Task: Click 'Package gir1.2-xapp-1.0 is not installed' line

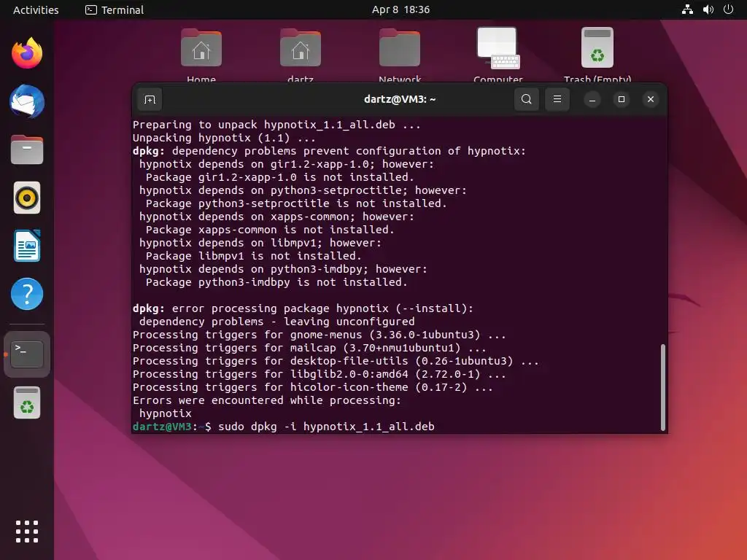Action: point(279,177)
